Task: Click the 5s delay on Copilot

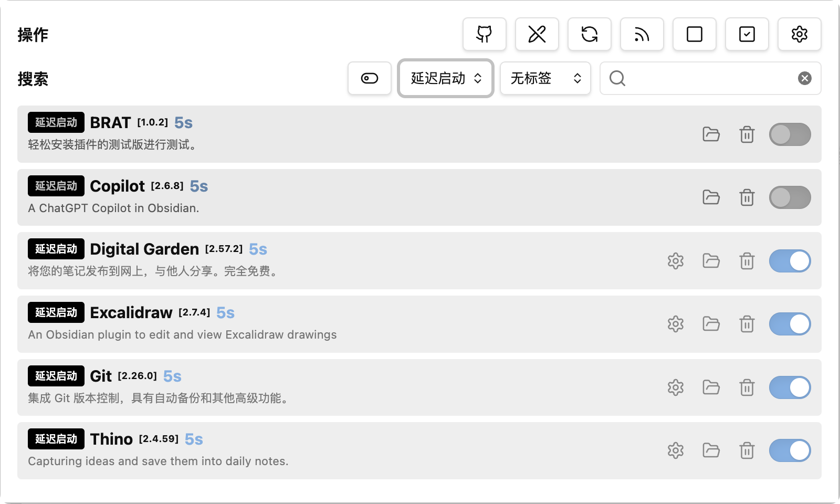Action: pos(199,186)
